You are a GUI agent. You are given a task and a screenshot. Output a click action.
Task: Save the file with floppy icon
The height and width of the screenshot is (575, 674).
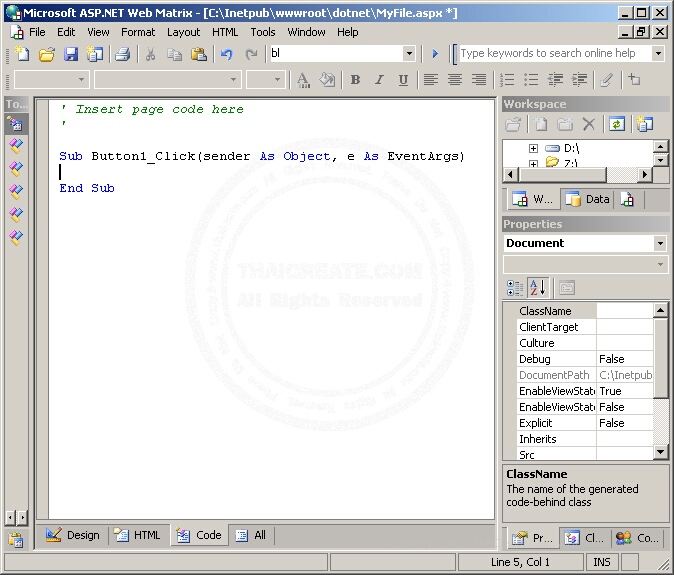point(71,54)
